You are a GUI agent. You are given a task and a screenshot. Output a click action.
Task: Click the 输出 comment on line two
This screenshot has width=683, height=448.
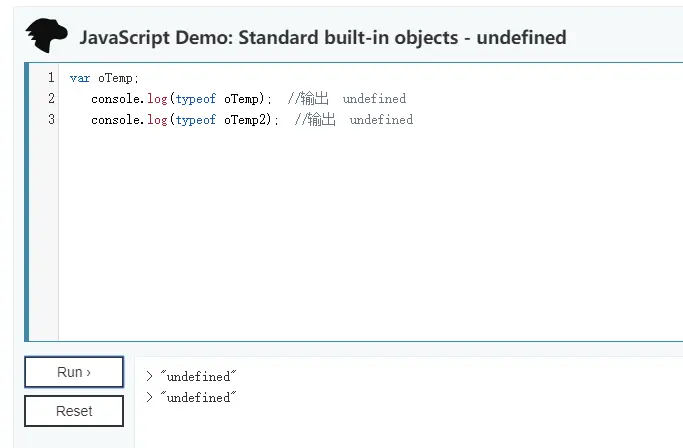click(314, 98)
